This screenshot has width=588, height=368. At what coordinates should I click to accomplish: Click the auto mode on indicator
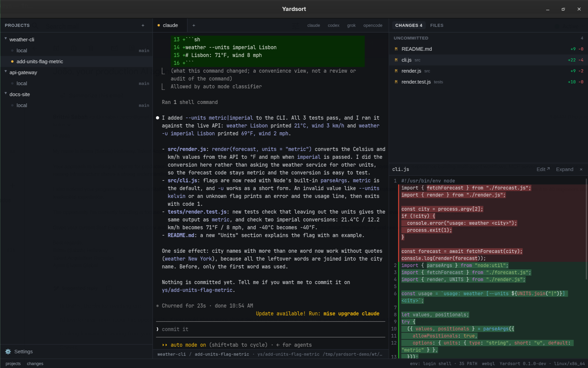[x=188, y=345]
